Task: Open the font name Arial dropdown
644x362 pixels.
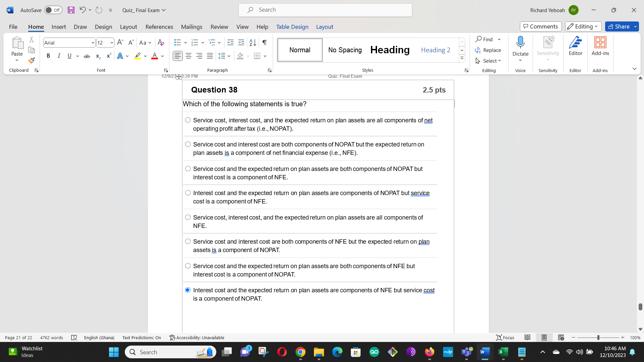Action: click(x=93, y=43)
